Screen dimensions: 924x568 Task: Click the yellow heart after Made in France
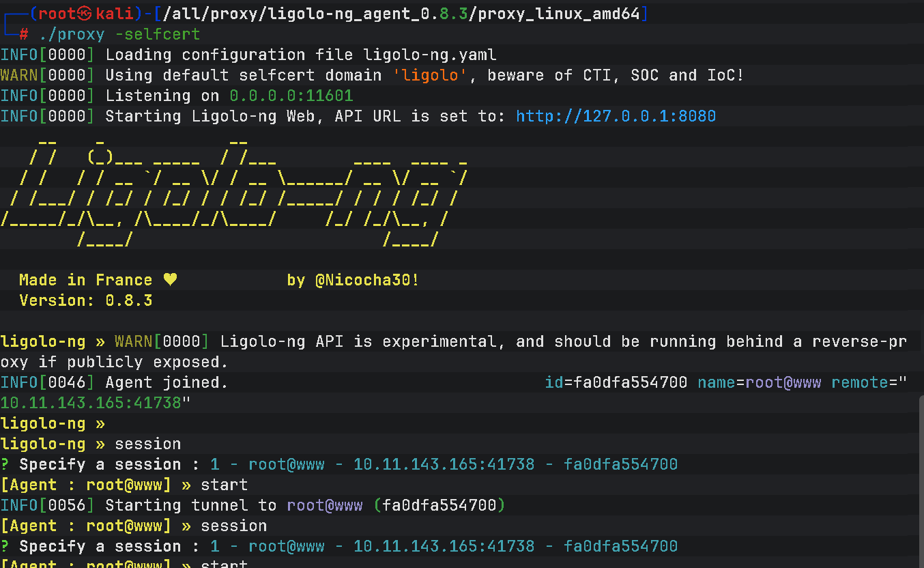tap(170, 280)
